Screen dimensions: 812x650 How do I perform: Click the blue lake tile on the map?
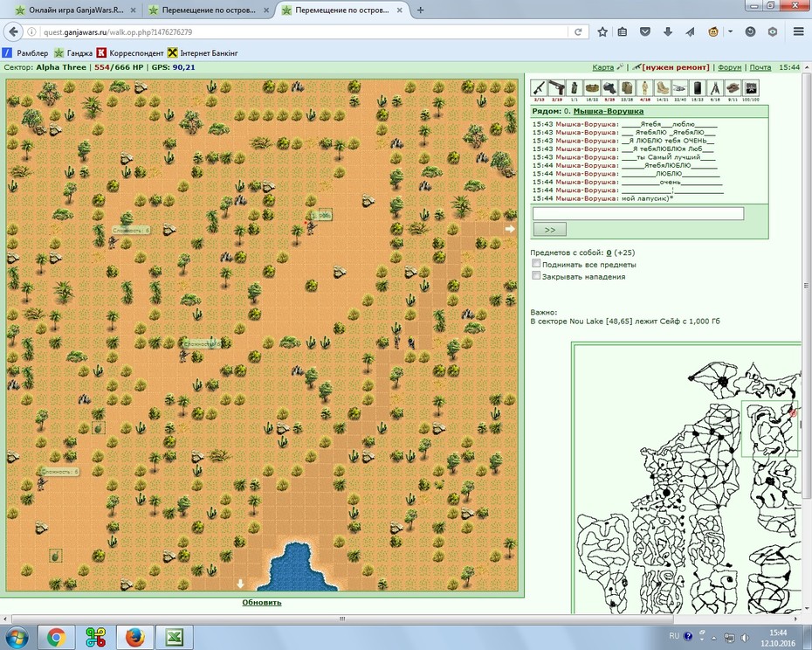click(296, 566)
